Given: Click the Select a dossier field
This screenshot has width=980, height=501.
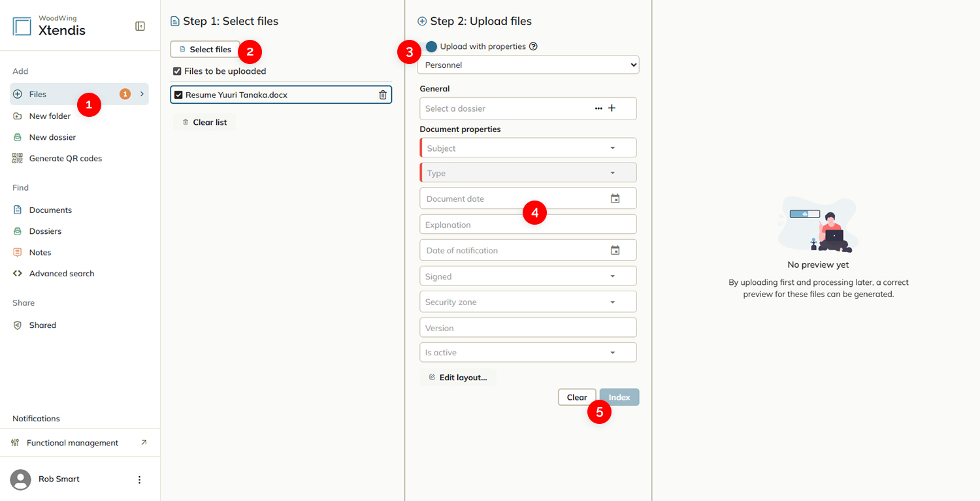Looking at the screenshot, I should pyautogui.click(x=529, y=108).
